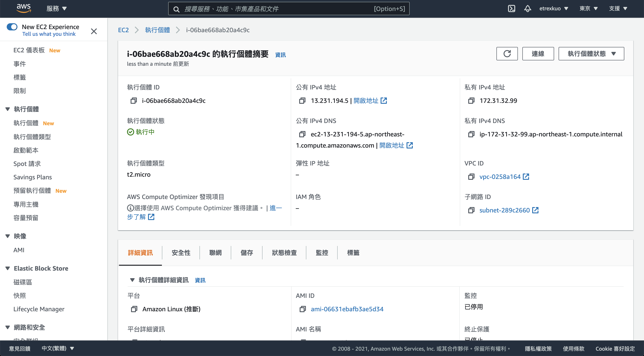This screenshot has width=644, height=356.
Task: Click the vpc-0258a164 link
Action: coord(500,177)
